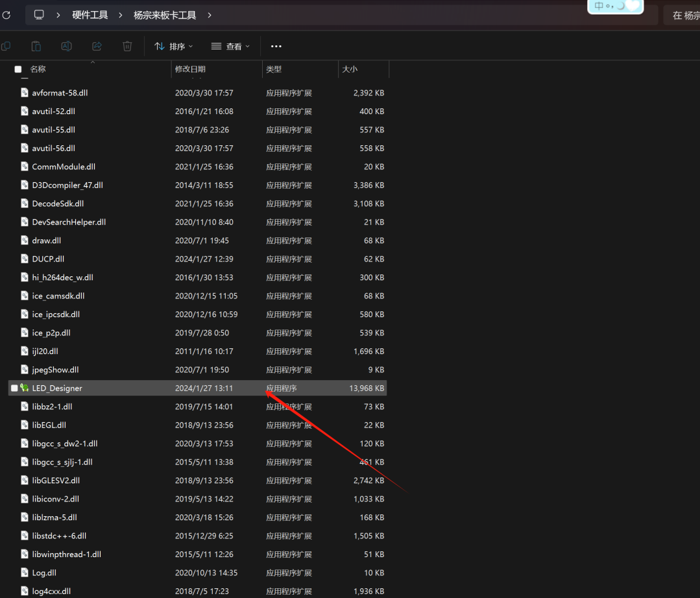Expand the chevron after 硬件工具 breadcrumb

click(121, 15)
